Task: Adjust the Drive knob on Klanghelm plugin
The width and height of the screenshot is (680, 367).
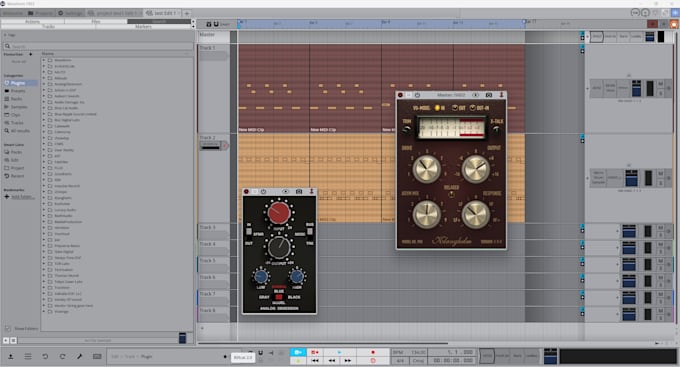Action: point(426,168)
